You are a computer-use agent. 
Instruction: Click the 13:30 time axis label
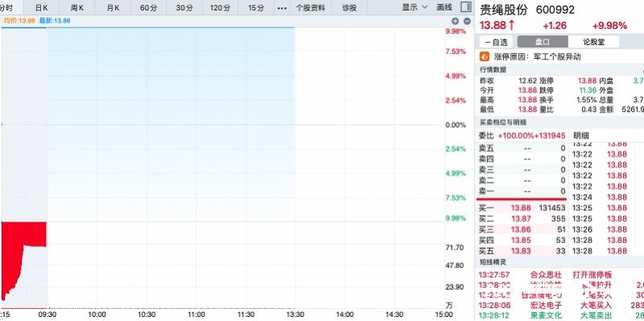click(295, 315)
